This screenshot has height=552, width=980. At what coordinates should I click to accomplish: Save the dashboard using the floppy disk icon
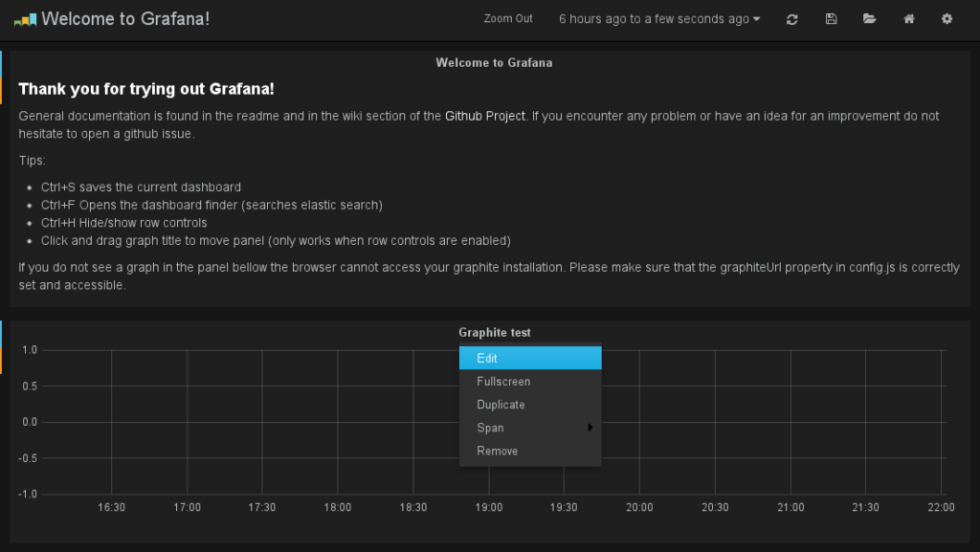pos(831,19)
